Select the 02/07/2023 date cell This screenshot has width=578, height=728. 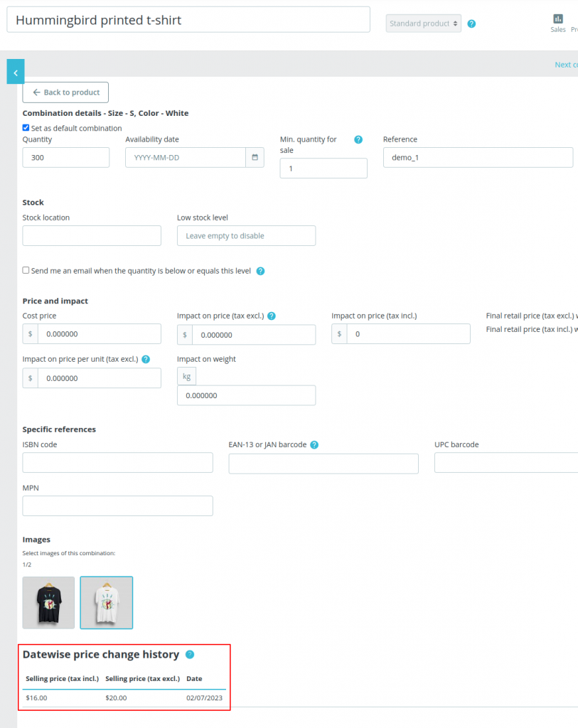click(204, 698)
